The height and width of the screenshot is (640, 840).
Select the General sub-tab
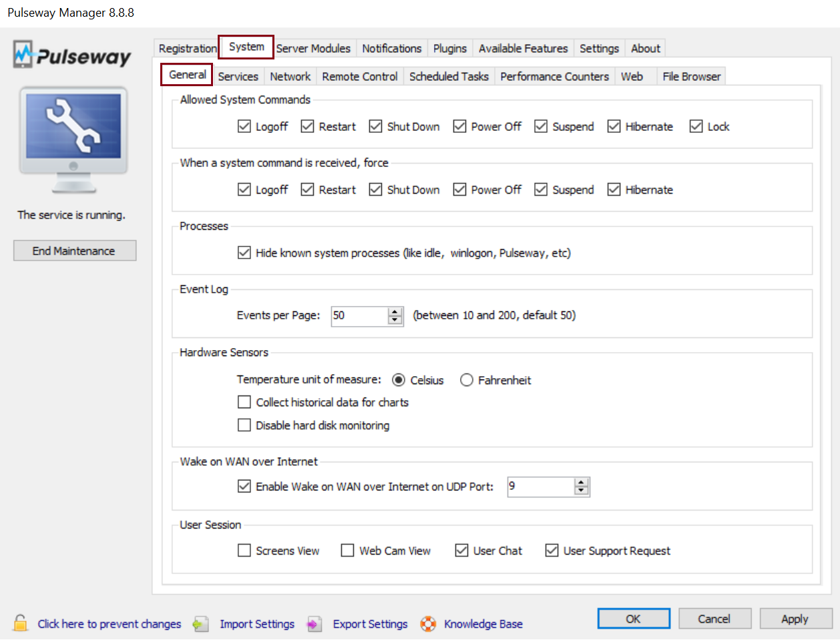187,74
